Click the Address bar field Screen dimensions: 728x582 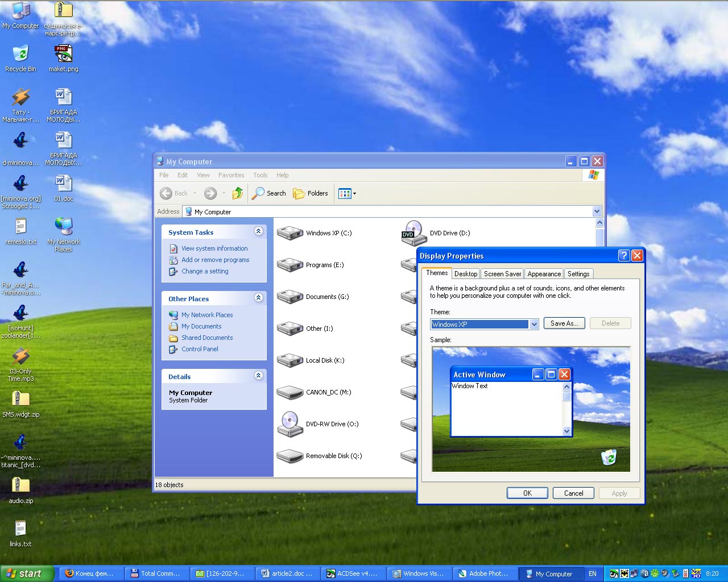coord(387,211)
